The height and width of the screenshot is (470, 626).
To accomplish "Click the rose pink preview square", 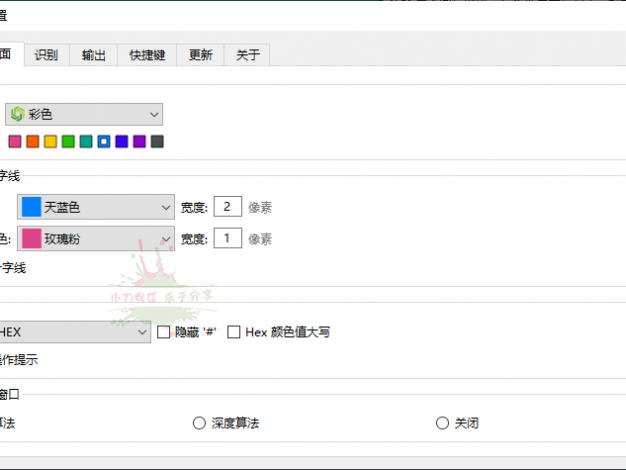I will [x=32, y=239].
